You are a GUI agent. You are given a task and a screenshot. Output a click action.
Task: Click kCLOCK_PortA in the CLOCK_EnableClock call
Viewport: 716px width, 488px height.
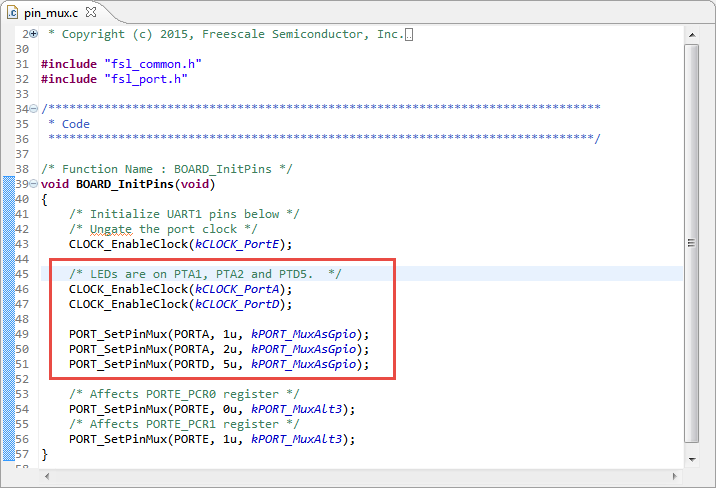click(x=240, y=289)
